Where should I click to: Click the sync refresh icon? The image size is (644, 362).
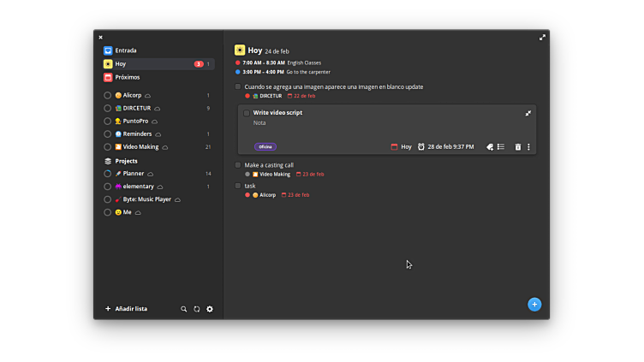[196, 309]
